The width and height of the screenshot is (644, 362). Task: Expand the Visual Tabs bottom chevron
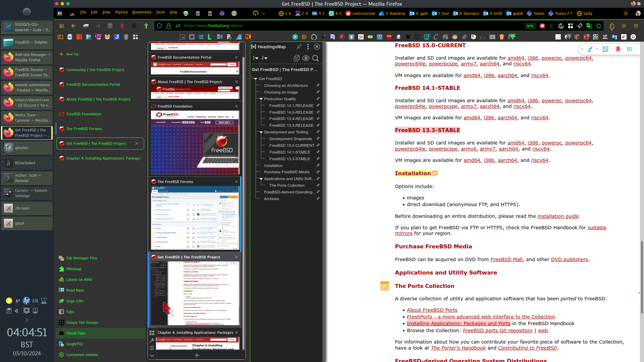tap(152, 356)
